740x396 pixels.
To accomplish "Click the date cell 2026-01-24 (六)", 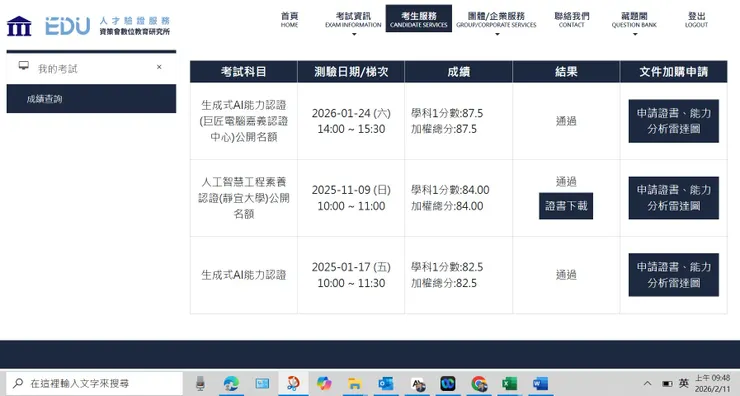I will click(351, 121).
